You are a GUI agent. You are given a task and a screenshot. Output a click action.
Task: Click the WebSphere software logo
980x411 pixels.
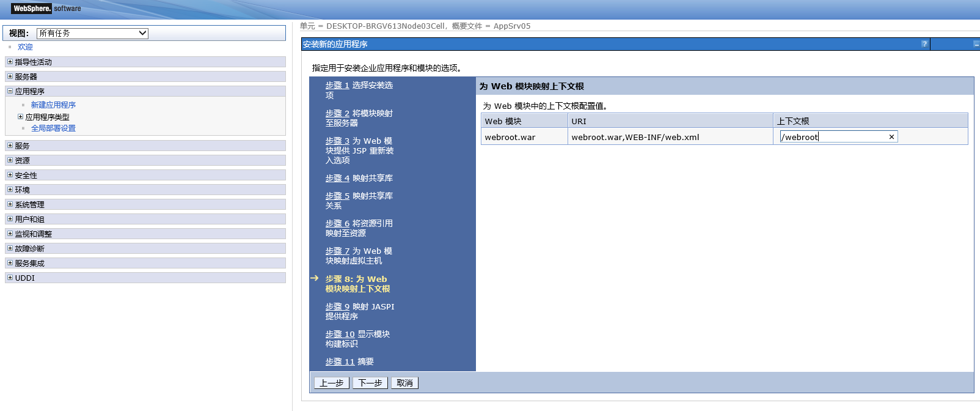coord(46,9)
